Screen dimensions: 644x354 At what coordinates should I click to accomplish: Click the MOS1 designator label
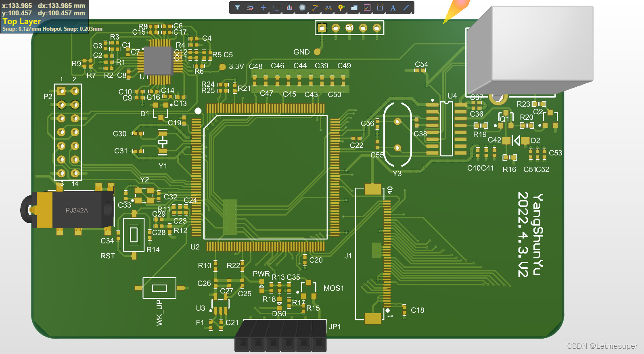pyautogui.click(x=334, y=288)
